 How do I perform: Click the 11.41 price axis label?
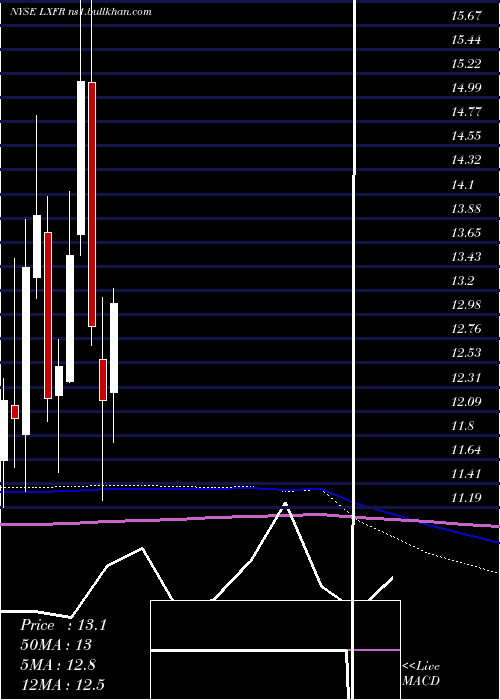click(x=466, y=474)
